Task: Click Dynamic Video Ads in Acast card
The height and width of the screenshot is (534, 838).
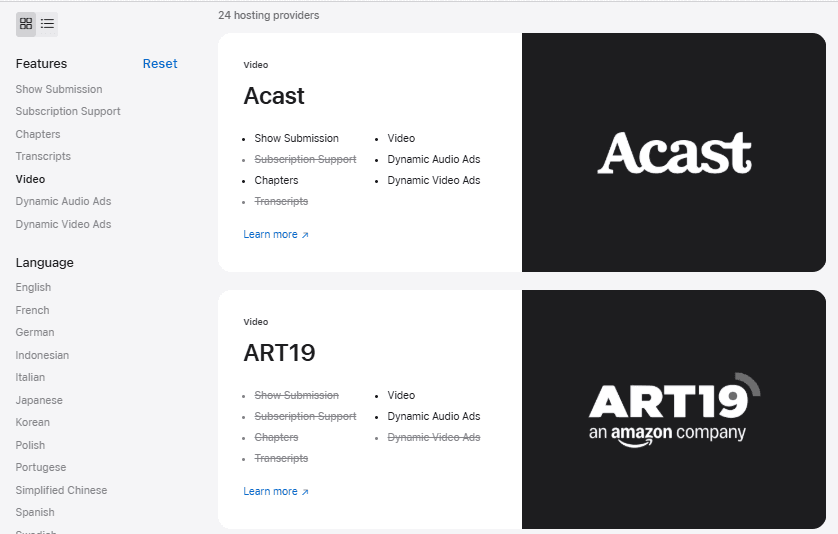Action: pyautogui.click(x=434, y=180)
